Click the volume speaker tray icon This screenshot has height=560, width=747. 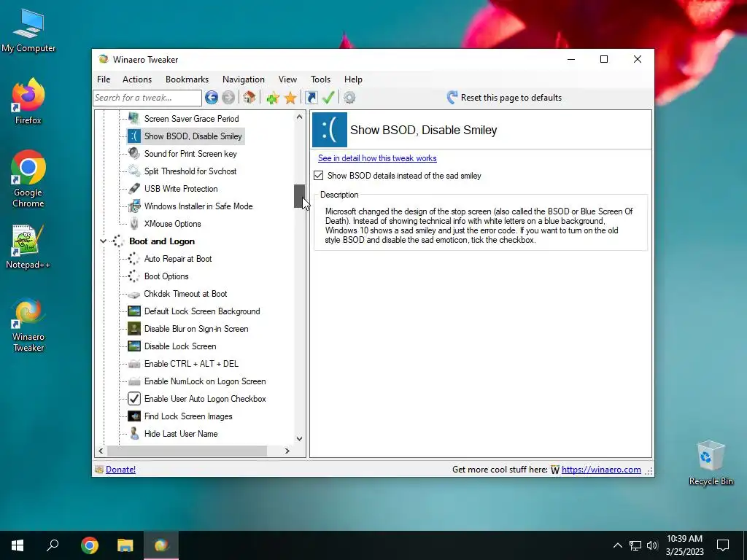(652, 545)
